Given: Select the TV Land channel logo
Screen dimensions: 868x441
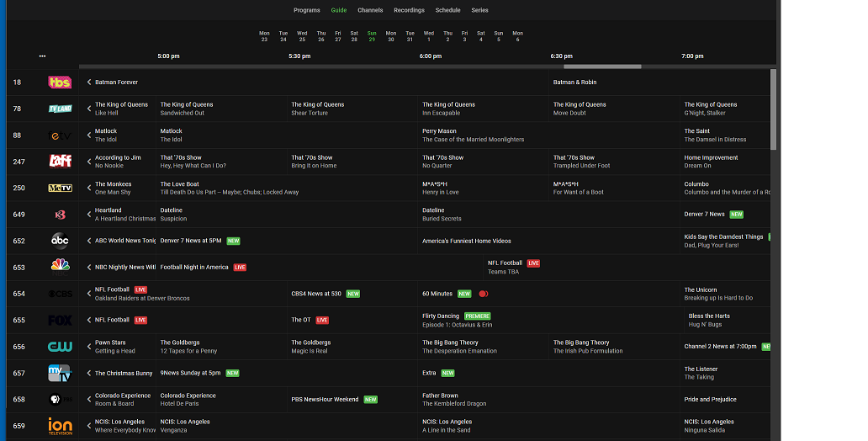Looking at the screenshot, I should pos(60,109).
